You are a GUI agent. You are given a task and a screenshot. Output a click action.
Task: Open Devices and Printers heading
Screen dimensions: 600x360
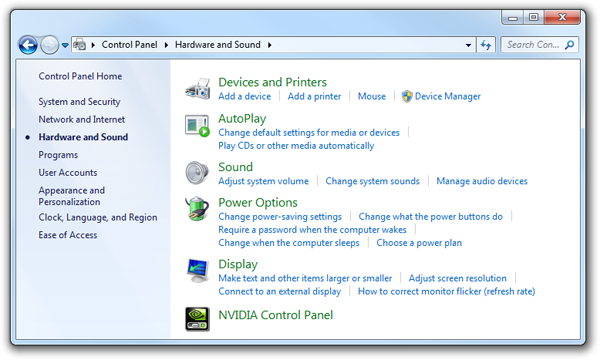(272, 82)
